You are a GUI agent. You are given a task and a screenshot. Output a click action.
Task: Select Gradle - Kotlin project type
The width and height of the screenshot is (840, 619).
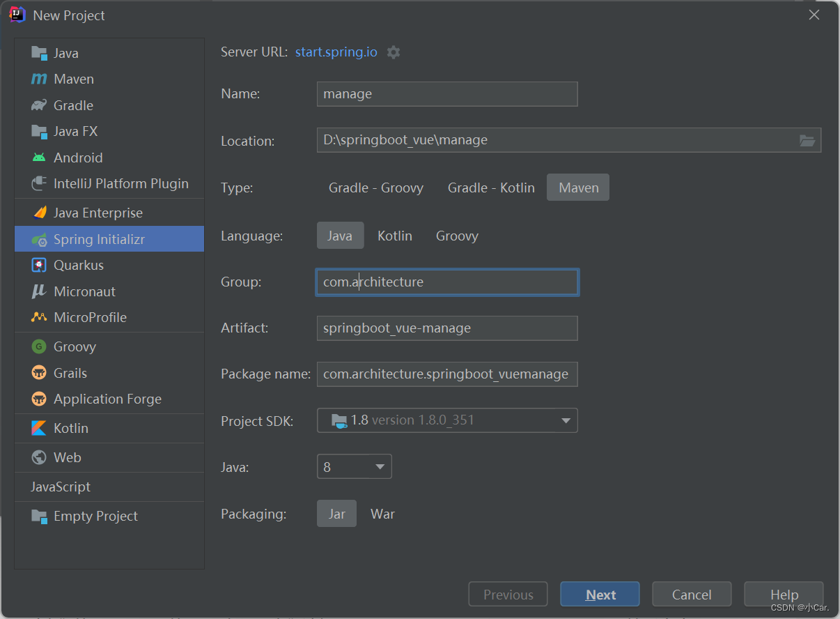coord(491,188)
